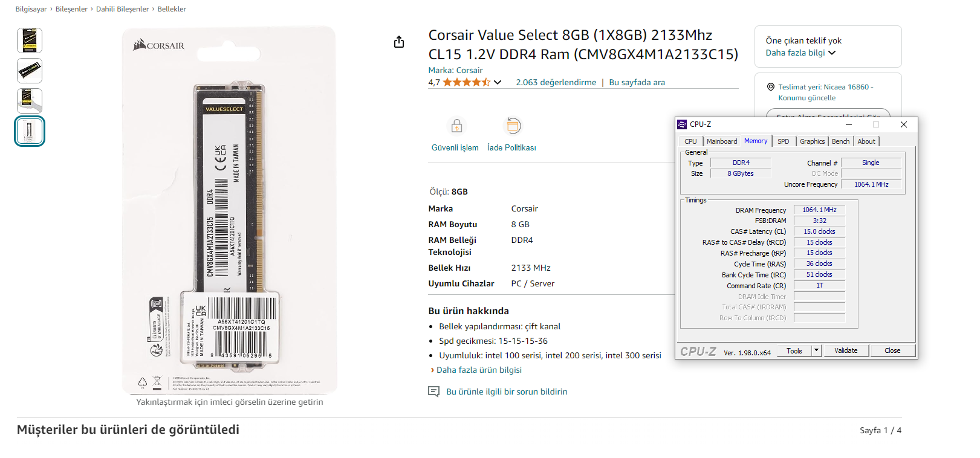This screenshot has height=458, width=980.
Task: Open the Tools dropdown arrow in CPU-Z
Action: 816,350
